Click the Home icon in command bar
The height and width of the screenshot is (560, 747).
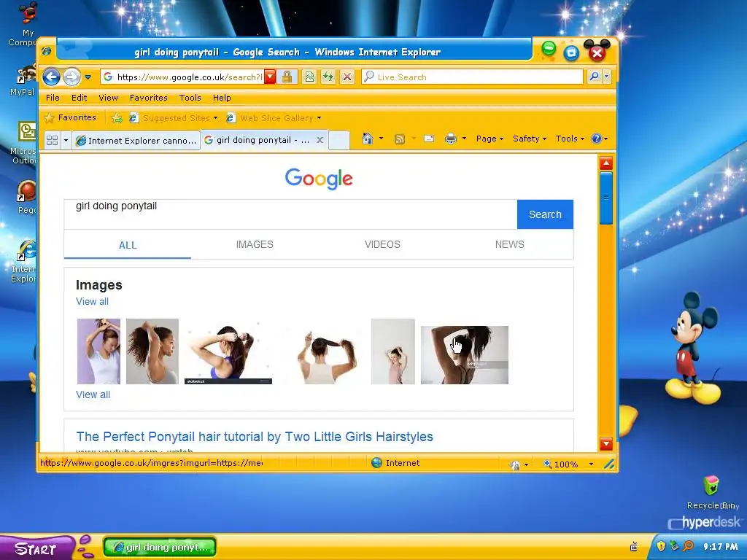[368, 139]
